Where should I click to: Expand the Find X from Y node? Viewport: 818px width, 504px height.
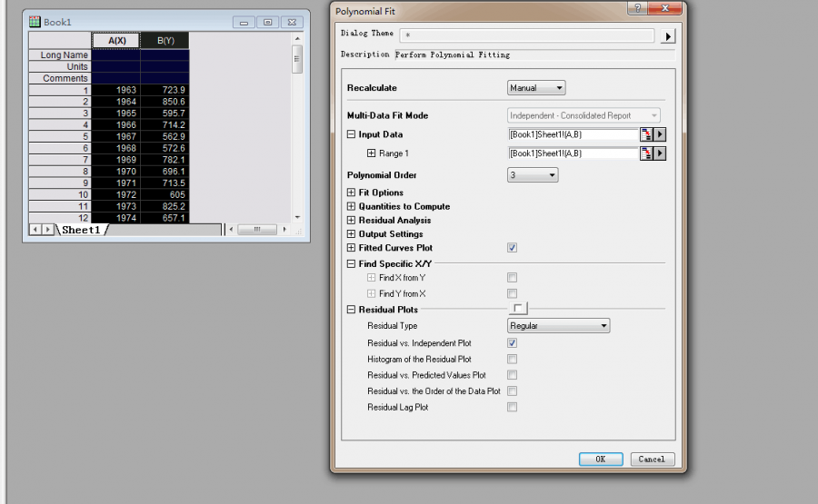tap(371, 277)
